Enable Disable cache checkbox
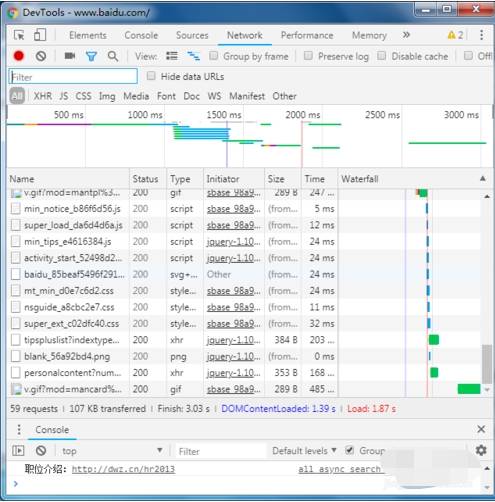Image resolution: width=495 pixels, height=502 pixels. 382,56
